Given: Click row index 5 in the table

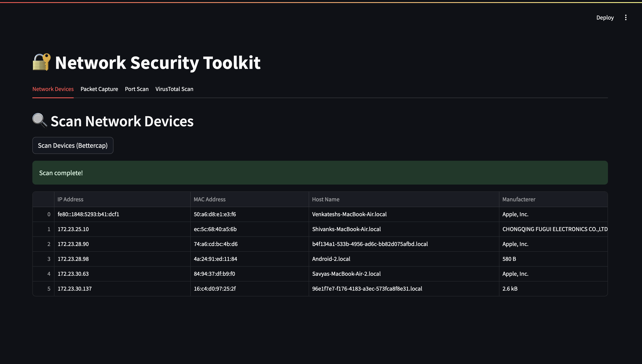Looking at the screenshot, I should (x=49, y=289).
